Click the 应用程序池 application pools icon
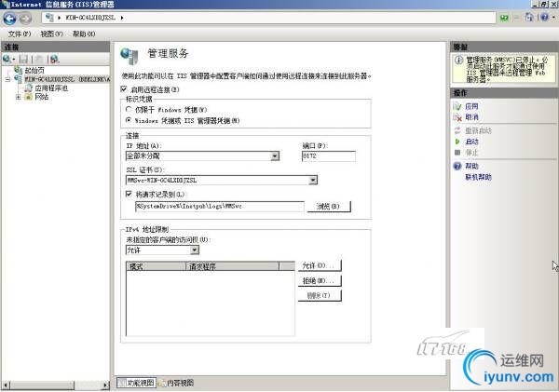Image resolution: width=559 pixels, height=392 pixels. [x=29, y=88]
